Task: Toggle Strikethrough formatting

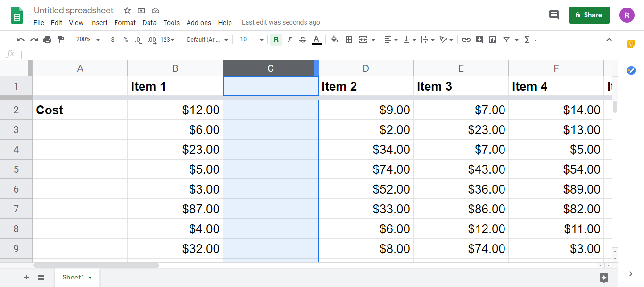Action: pos(303,40)
